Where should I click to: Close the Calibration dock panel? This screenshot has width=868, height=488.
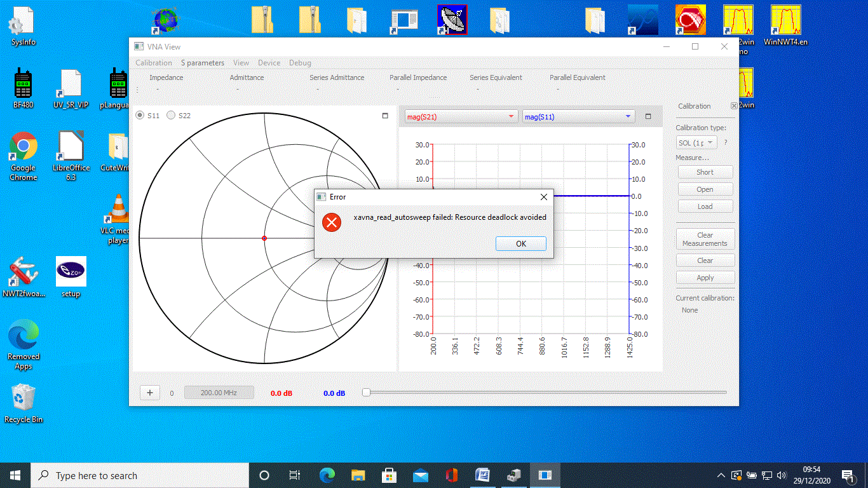[x=734, y=106]
